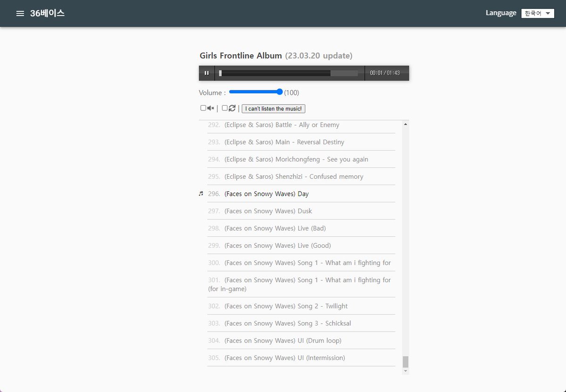Image resolution: width=566 pixels, height=392 pixels.
Task: Click the (100) volume value
Action: coord(291,92)
